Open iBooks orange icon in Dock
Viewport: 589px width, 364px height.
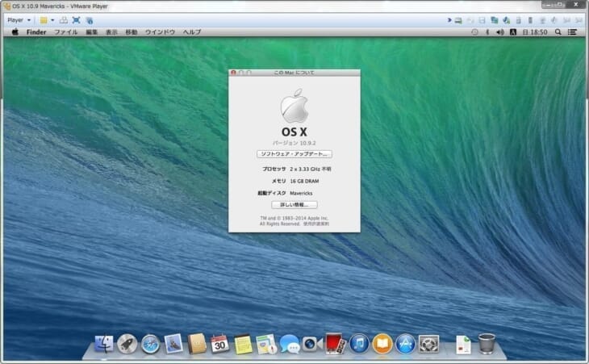tap(382, 344)
